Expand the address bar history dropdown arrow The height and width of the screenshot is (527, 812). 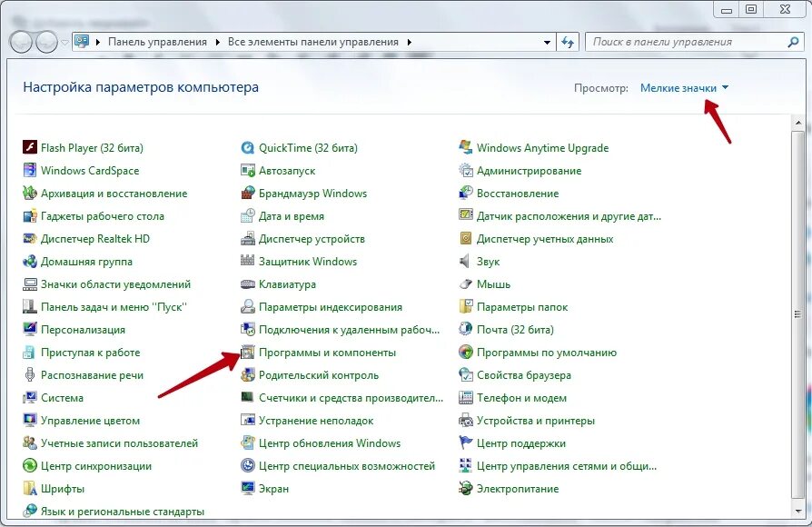point(547,43)
